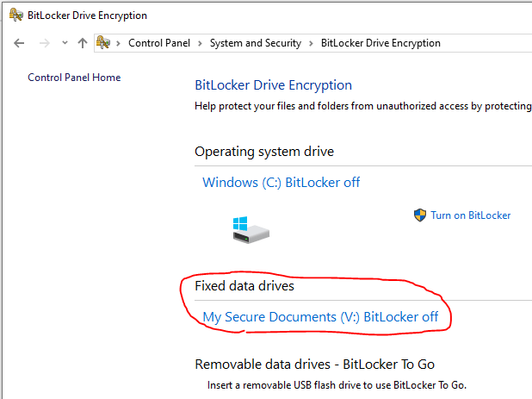This screenshot has width=532, height=399.
Task: Click the shield icon beside Turn on BitLocker
Action: pos(420,215)
